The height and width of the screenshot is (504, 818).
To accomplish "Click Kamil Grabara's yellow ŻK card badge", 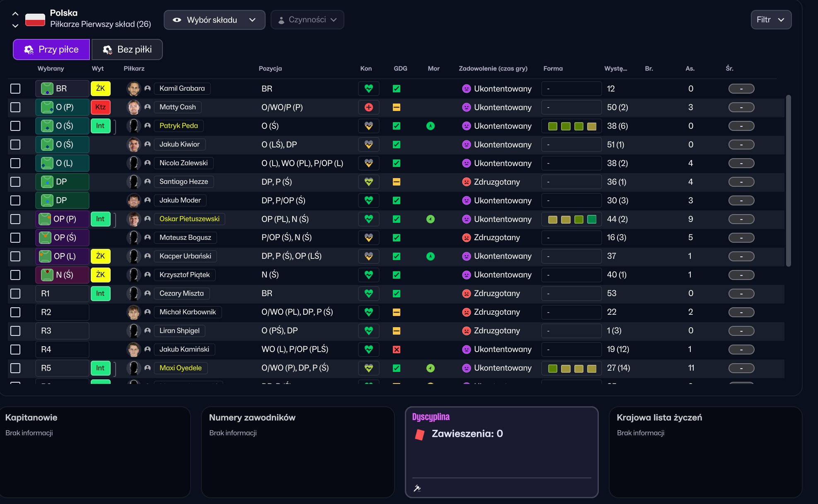I will pyautogui.click(x=100, y=89).
